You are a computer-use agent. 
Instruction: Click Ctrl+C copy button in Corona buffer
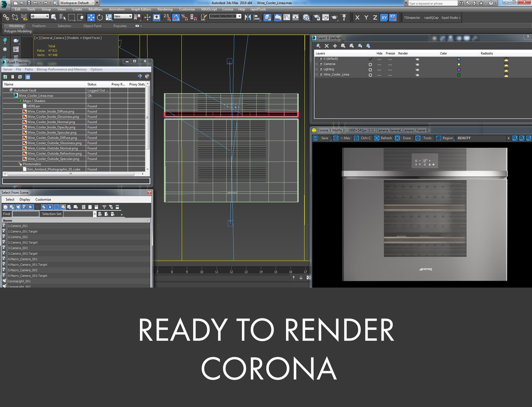click(362, 138)
